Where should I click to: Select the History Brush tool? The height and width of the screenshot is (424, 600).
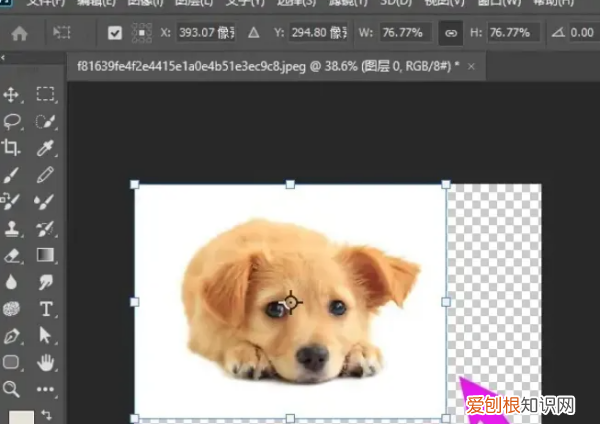click(45, 228)
